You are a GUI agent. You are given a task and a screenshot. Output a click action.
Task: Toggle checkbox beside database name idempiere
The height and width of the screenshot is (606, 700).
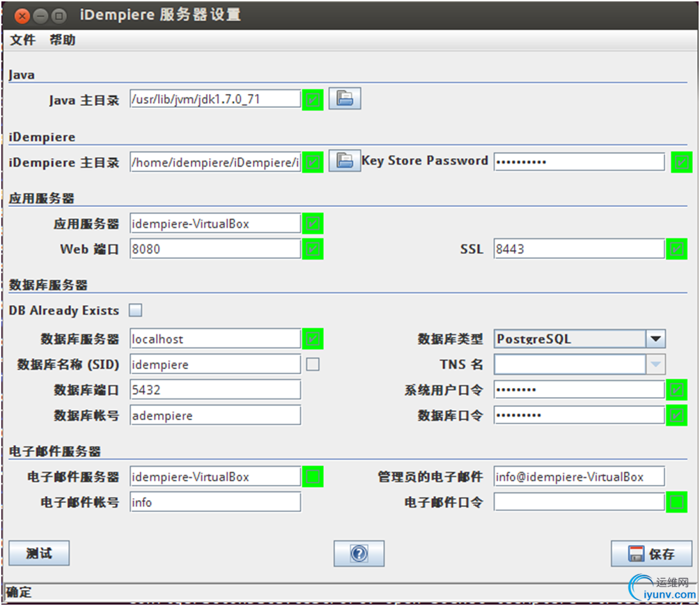click(x=313, y=364)
